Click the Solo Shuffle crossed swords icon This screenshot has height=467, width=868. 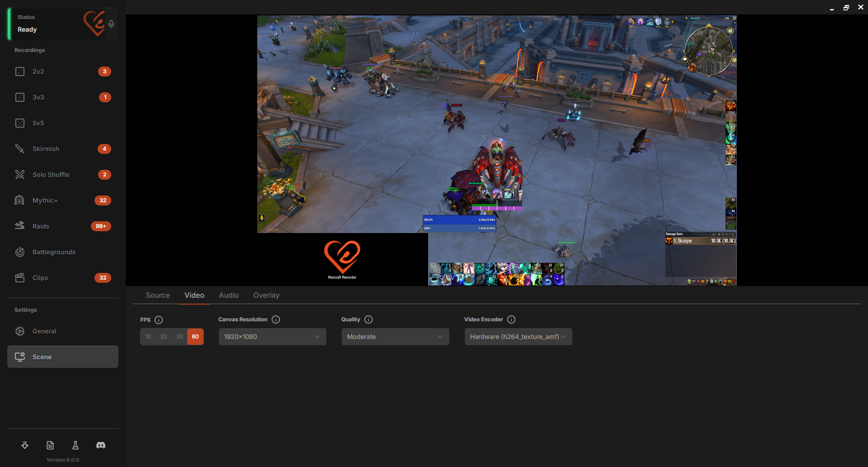coord(20,175)
